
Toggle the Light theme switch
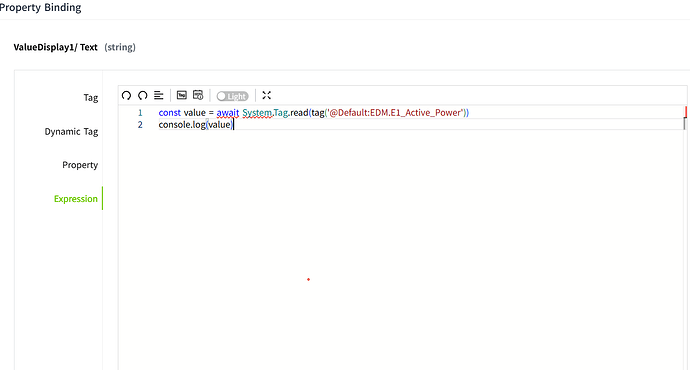coord(232,96)
